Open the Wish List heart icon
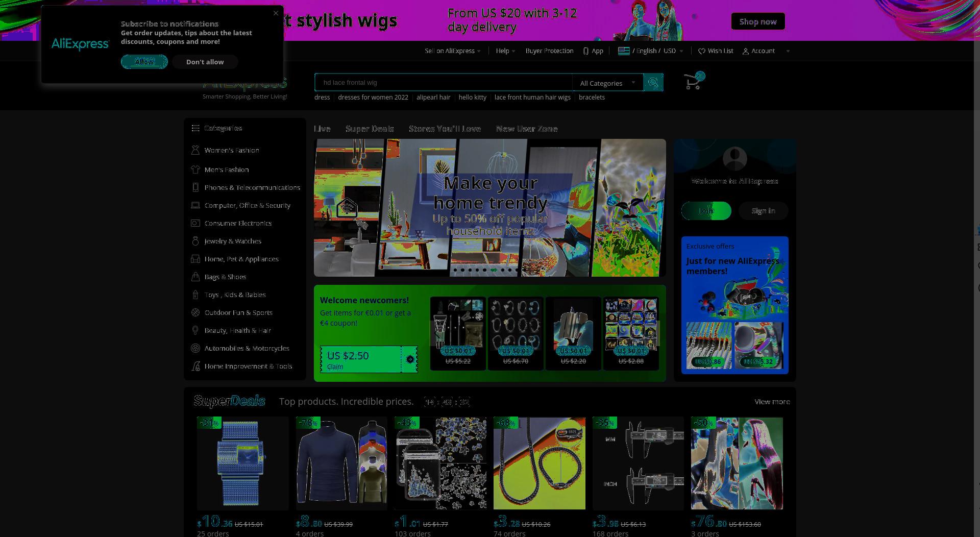 coord(702,51)
